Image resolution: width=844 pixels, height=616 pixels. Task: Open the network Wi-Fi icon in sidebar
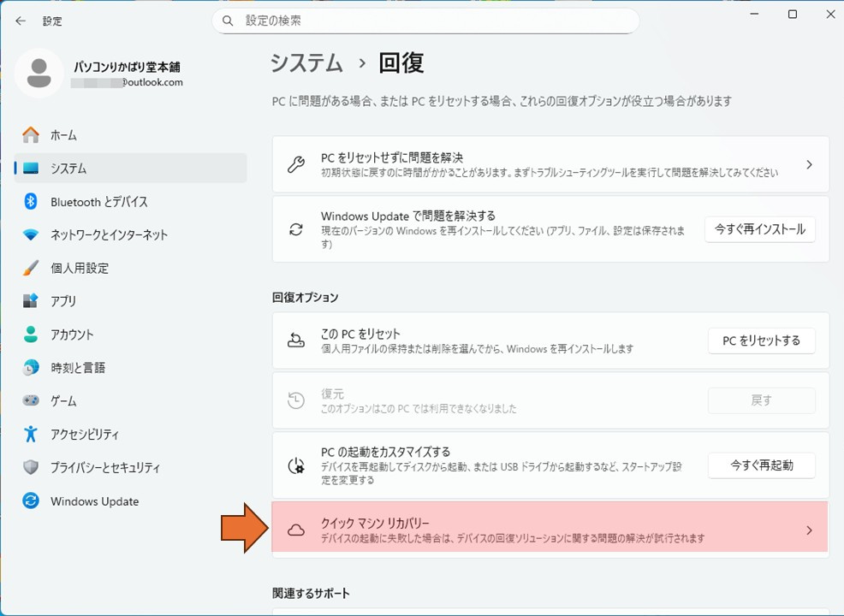31,234
